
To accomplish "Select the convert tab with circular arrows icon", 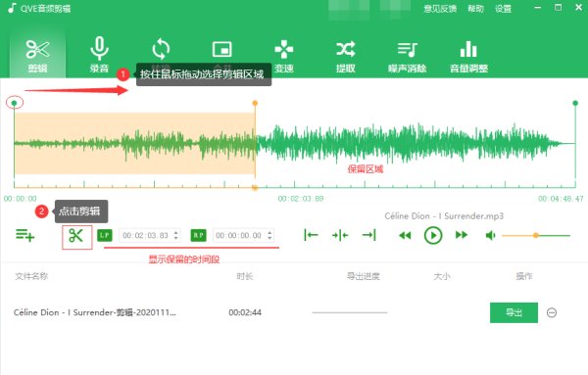I will coord(161,50).
